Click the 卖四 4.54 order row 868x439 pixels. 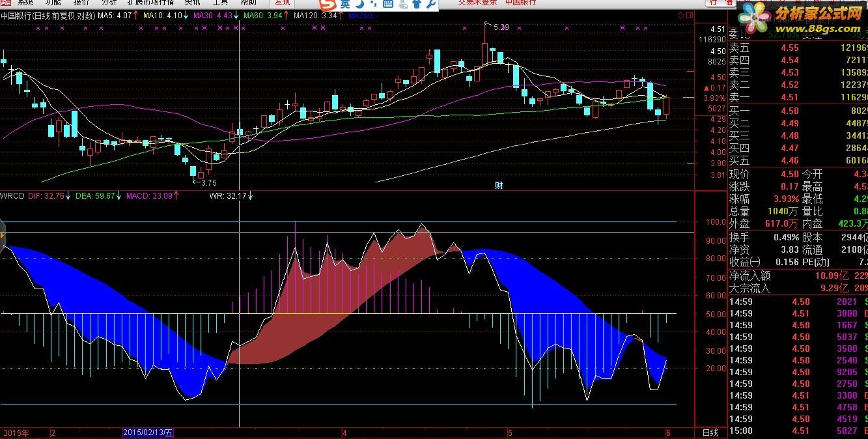pyautogui.click(x=798, y=60)
